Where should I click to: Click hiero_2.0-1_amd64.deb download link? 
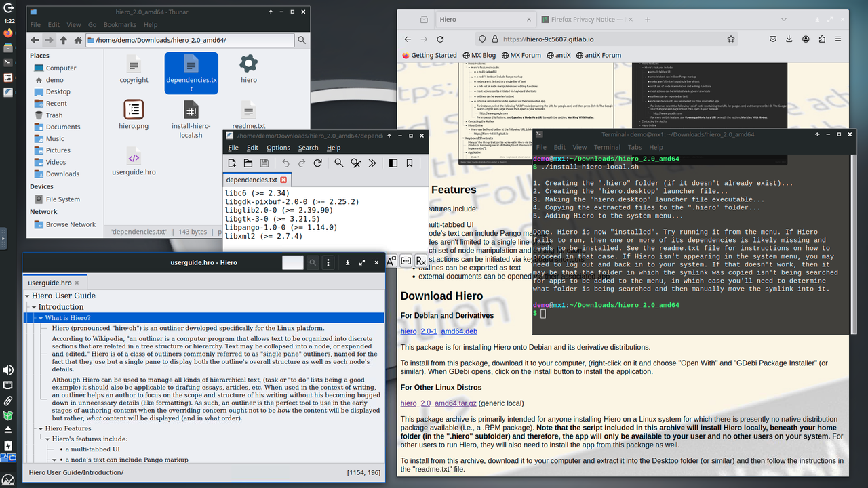point(439,331)
